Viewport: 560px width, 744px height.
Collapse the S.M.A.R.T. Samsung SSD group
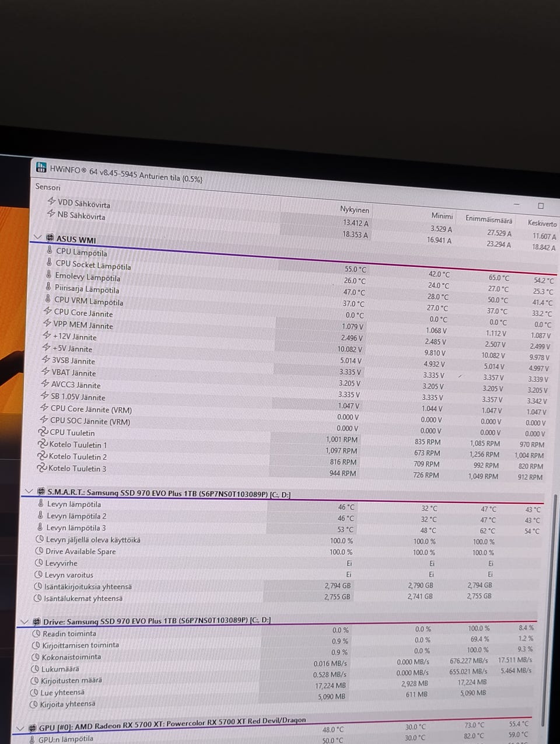tap(28, 491)
